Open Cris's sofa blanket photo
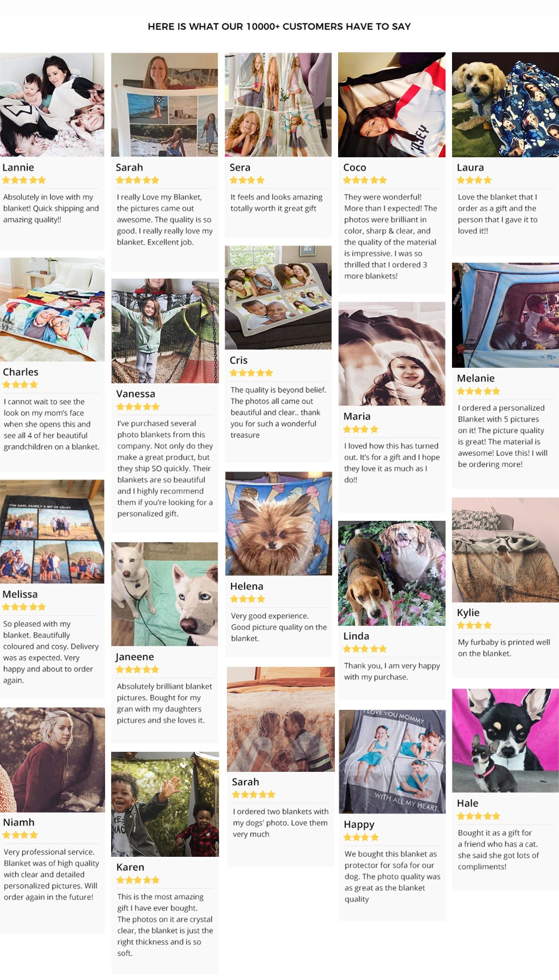The image size is (559, 980). click(x=278, y=298)
